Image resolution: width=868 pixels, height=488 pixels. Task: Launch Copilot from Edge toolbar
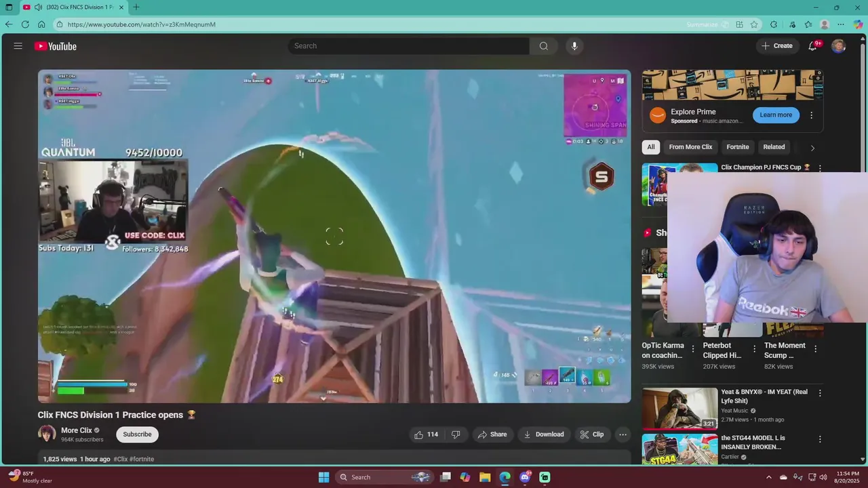tap(858, 24)
